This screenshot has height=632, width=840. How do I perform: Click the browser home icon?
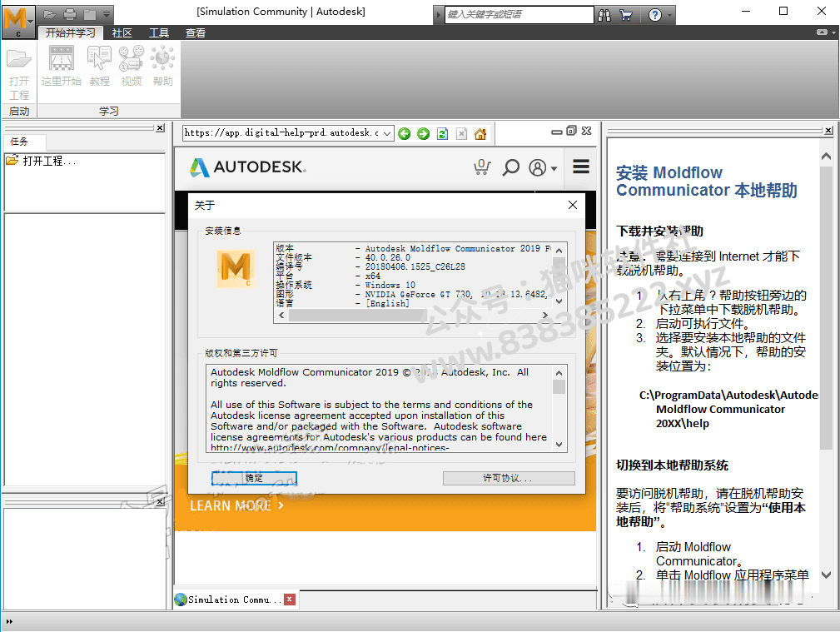click(x=480, y=133)
